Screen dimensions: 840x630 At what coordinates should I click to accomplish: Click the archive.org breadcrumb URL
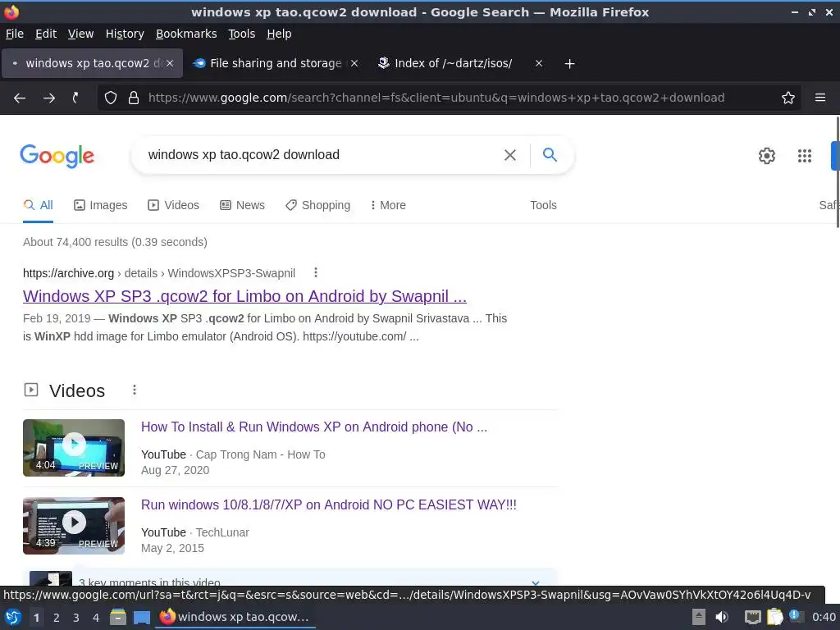coord(159,273)
